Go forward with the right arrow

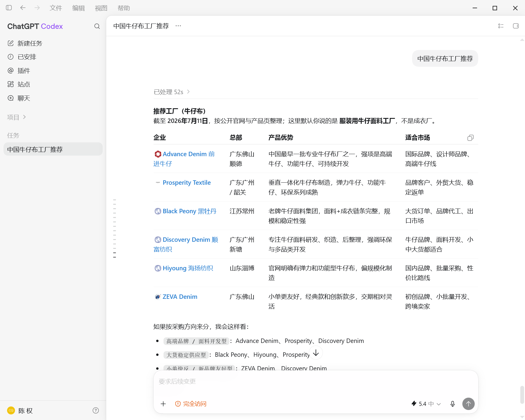[37, 8]
